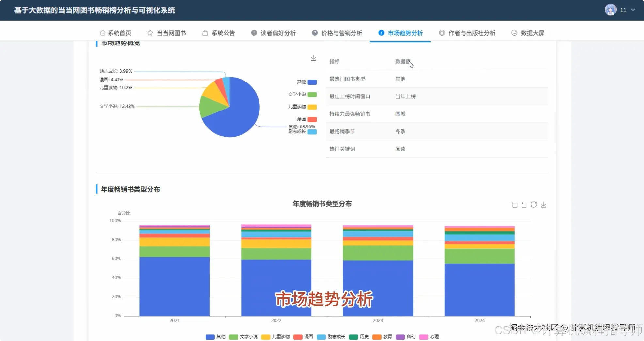This screenshot has width=644, height=341.
Task: Download the pie chart image
Action: click(313, 58)
